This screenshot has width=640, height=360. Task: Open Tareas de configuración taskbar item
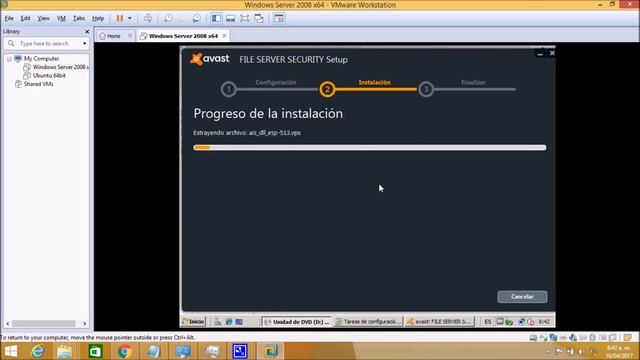[x=369, y=322]
